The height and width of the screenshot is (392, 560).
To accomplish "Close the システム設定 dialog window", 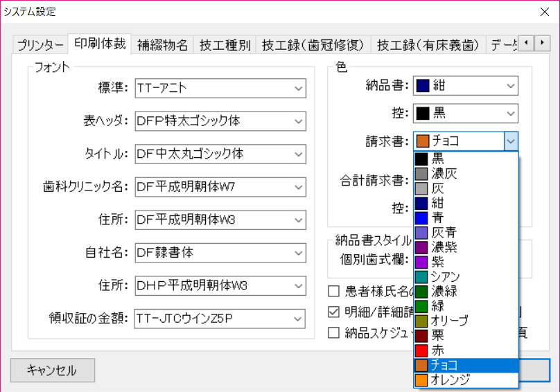I will click(x=543, y=11).
